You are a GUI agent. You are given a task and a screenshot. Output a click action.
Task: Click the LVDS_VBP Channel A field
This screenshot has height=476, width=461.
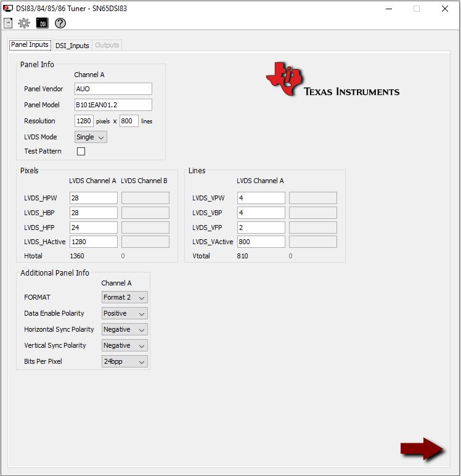pos(261,213)
